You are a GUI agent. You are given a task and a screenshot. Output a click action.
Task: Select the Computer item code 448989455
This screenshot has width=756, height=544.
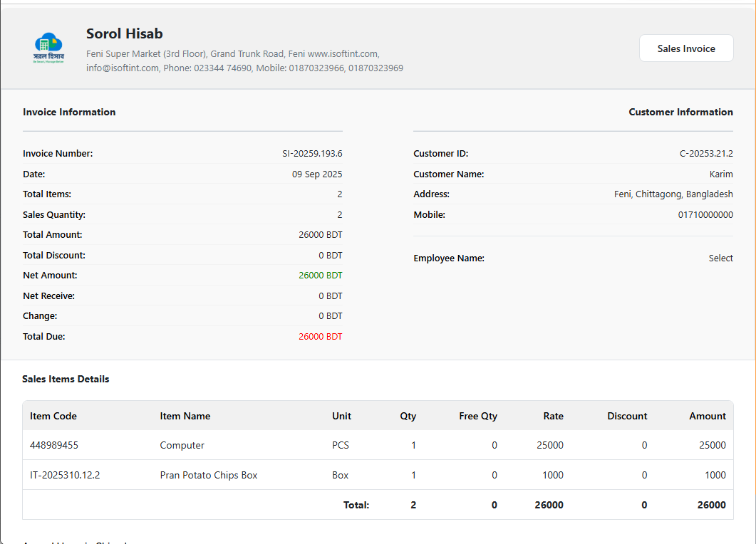tap(52, 444)
